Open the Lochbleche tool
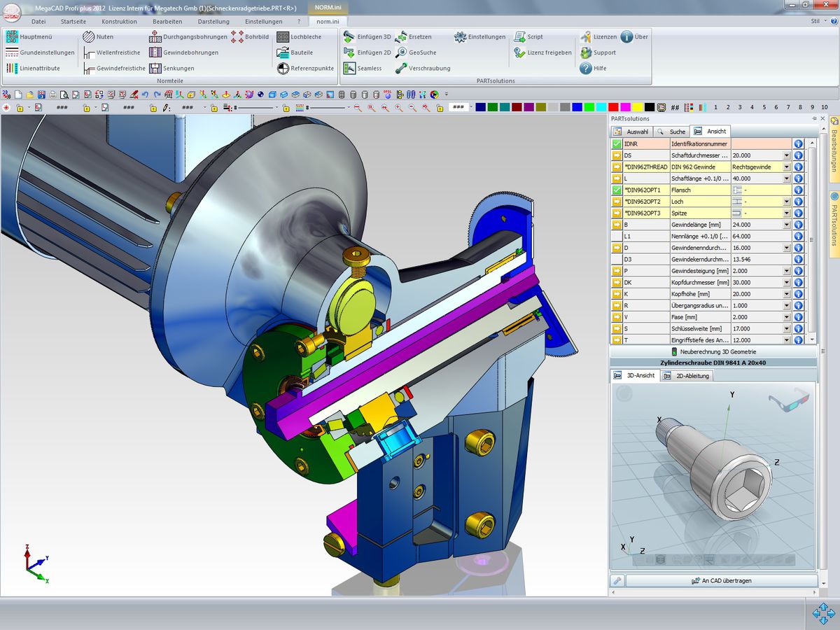The height and width of the screenshot is (630, 840). point(283,37)
